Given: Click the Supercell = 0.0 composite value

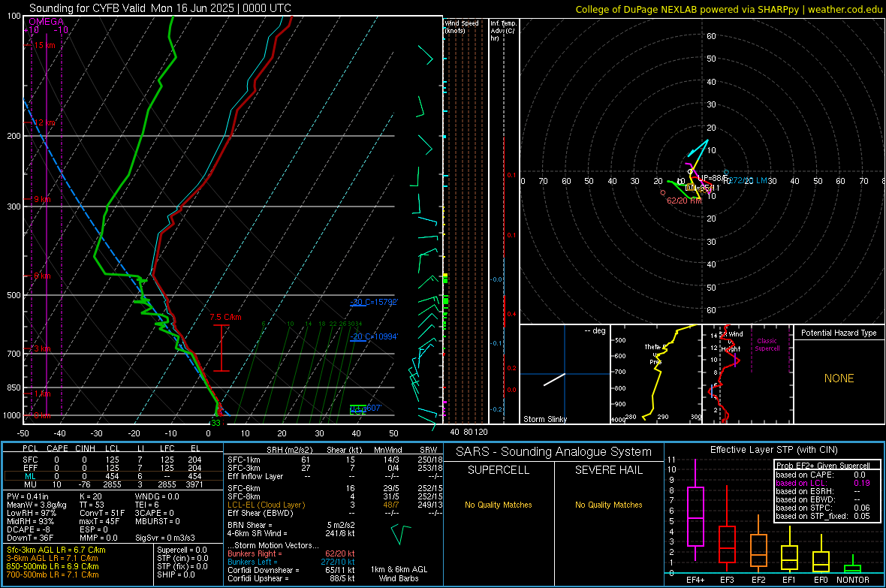Looking at the screenshot, I should (x=182, y=550).
